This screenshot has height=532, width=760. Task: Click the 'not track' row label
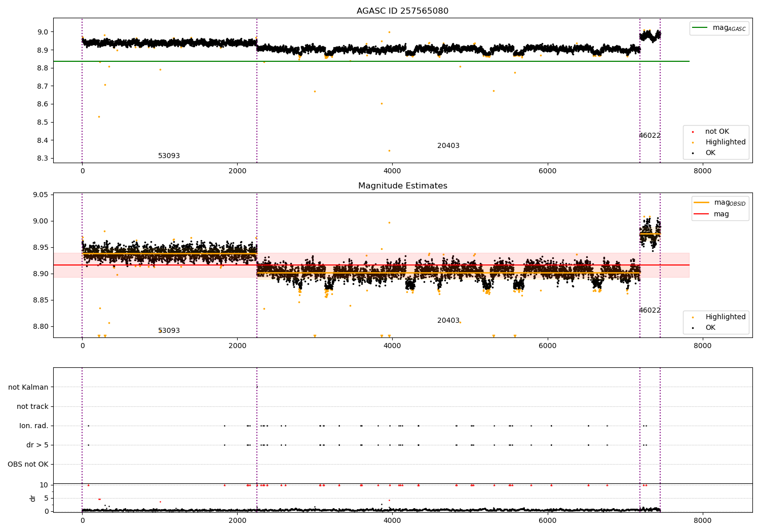[32, 406]
